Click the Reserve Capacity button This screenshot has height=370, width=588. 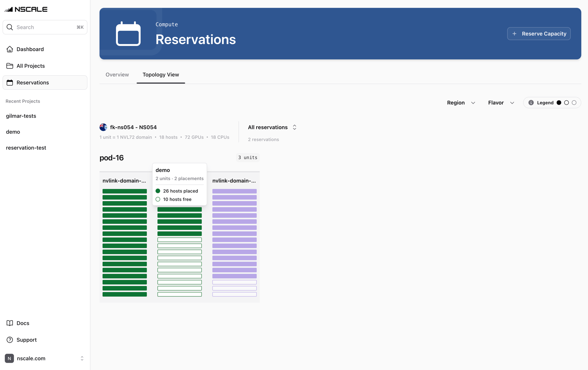tap(539, 34)
